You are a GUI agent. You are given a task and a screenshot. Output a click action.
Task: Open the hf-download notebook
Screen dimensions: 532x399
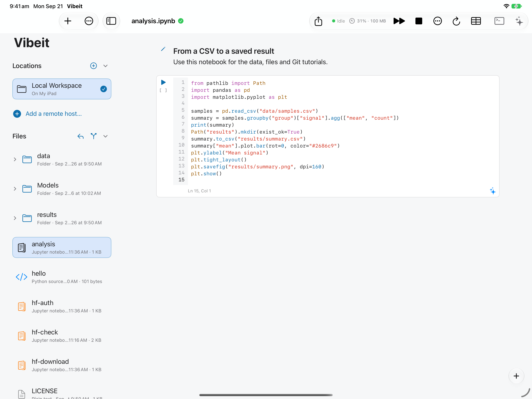[x=62, y=365]
